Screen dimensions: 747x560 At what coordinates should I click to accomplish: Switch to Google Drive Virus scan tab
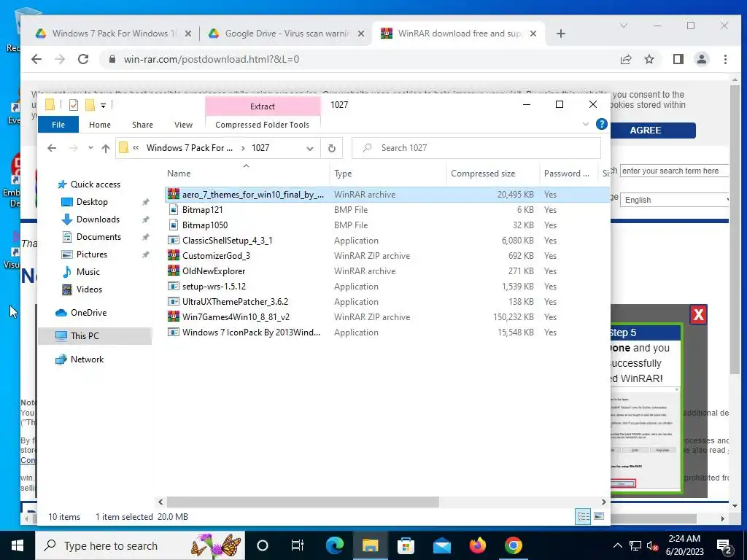[287, 34]
